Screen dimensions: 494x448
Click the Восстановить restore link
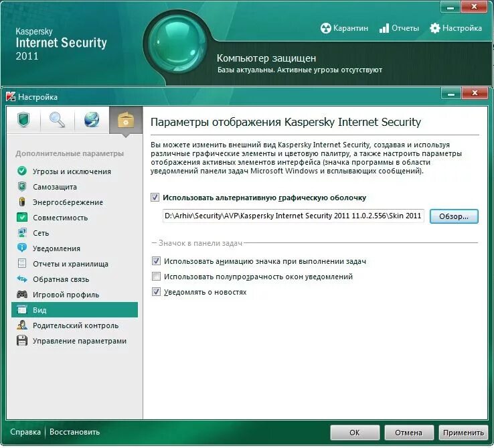[75, 432]
